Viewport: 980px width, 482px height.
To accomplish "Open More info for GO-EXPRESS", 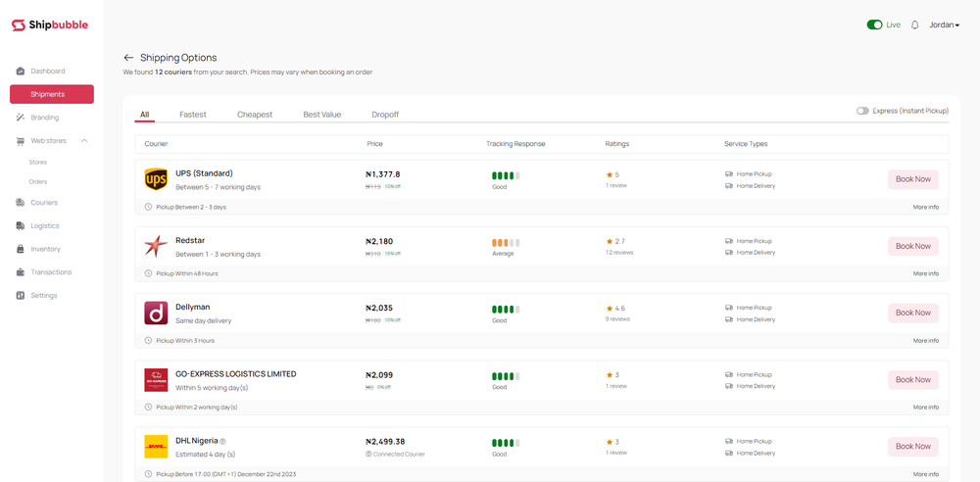I will [x=926, y=407].
